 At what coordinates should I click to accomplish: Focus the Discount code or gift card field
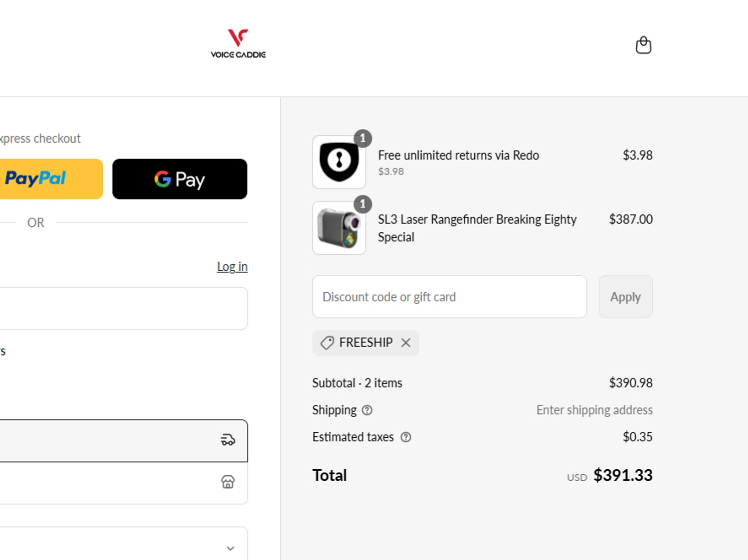coord(450,297)
